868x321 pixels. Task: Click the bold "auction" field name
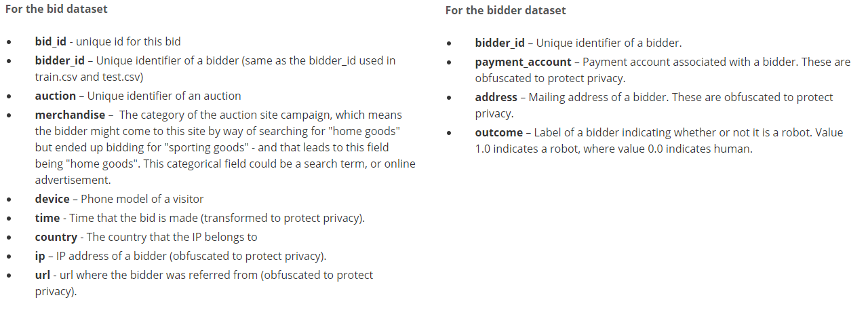coord(56,96)
